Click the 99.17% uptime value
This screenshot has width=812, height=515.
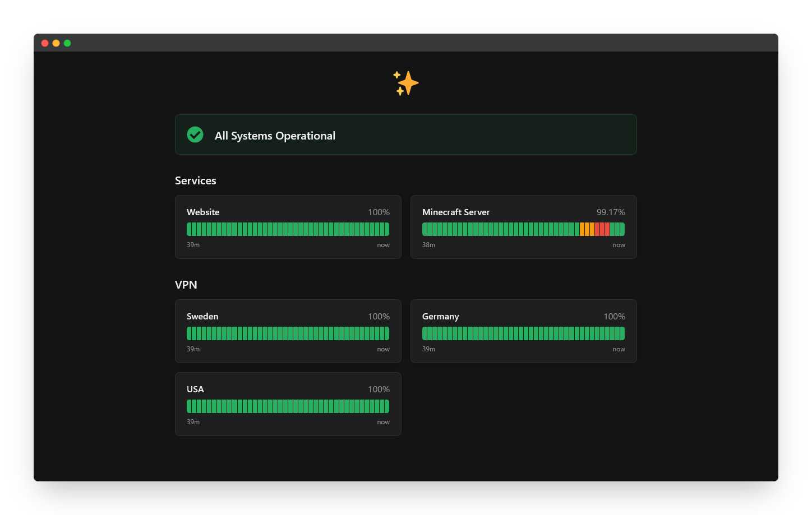tap(610, 212)
